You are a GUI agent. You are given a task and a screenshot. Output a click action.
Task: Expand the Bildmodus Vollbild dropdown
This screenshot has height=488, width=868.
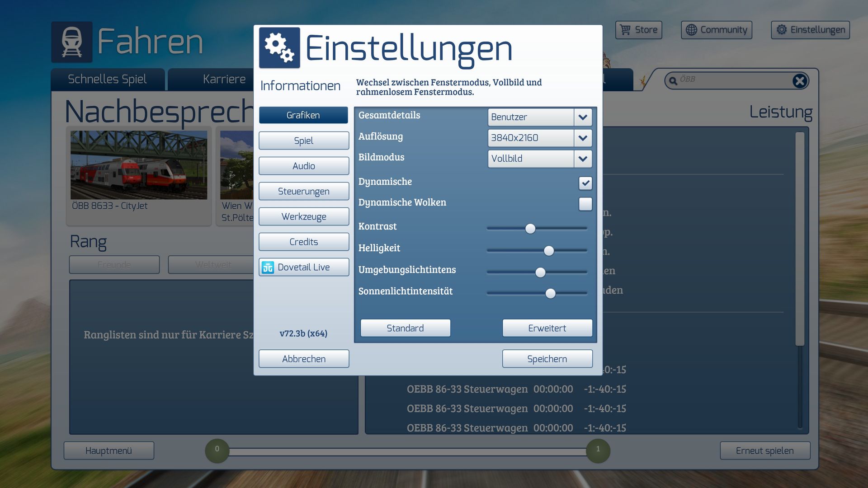(583, 159)
